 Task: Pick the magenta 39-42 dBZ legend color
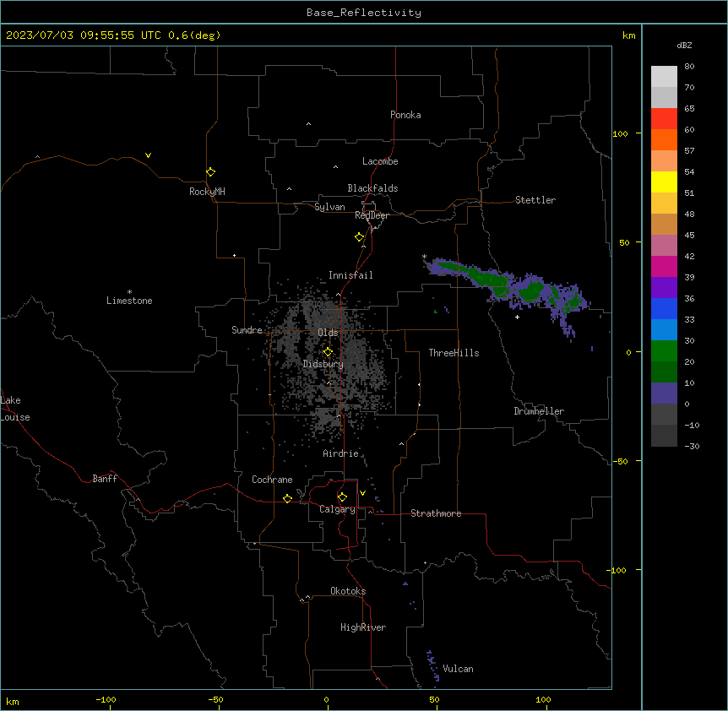pyautogui.click(x=664, y=266)
